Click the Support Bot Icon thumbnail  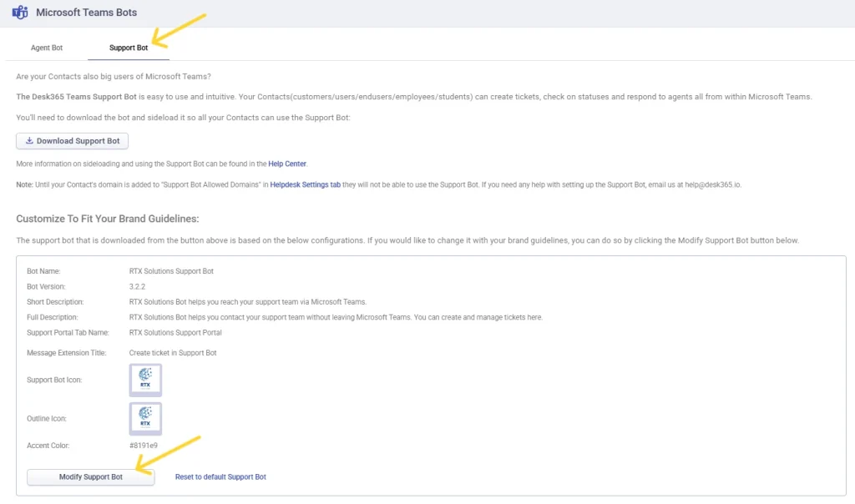click(145, 380)
